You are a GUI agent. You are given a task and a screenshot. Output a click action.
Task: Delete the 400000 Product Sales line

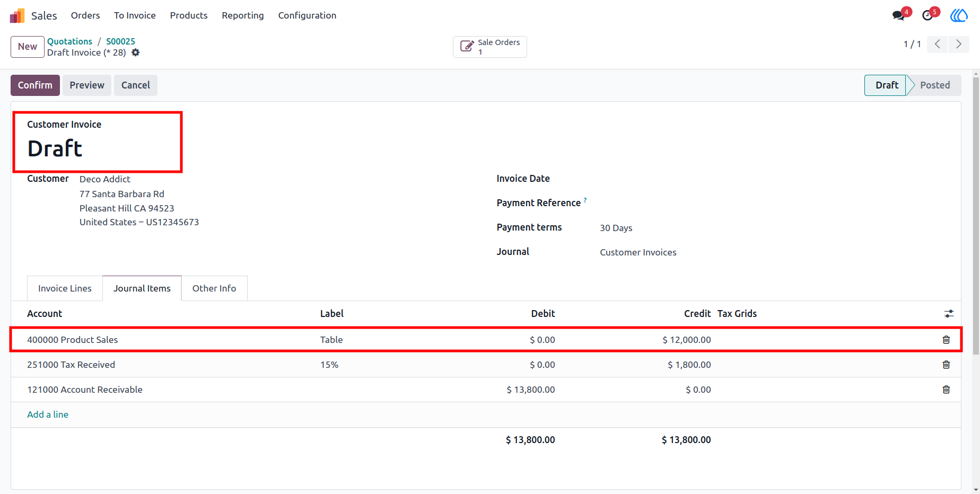(946, 340)
